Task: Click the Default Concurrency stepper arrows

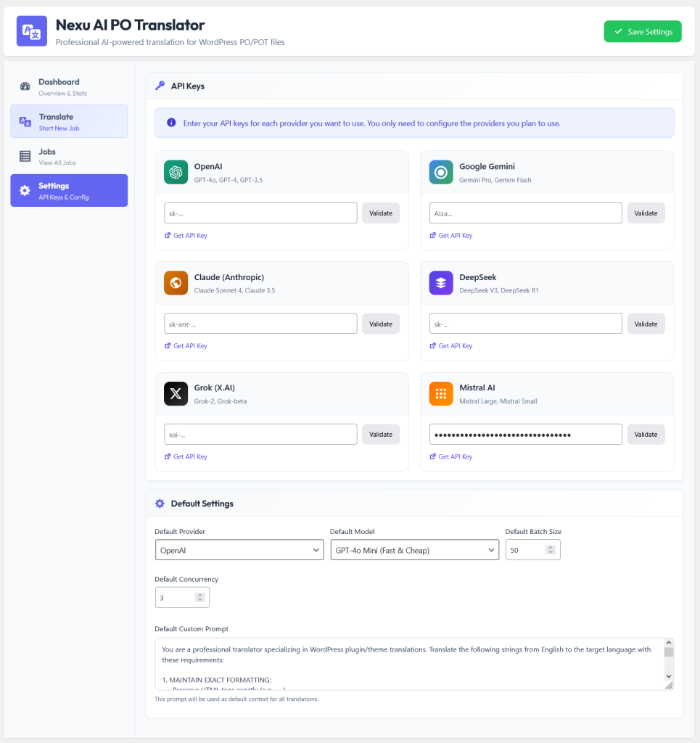Action: (x=199, y=597)
